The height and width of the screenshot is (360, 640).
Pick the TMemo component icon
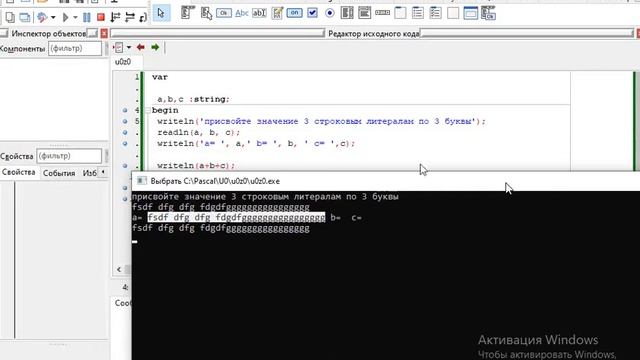277,13
